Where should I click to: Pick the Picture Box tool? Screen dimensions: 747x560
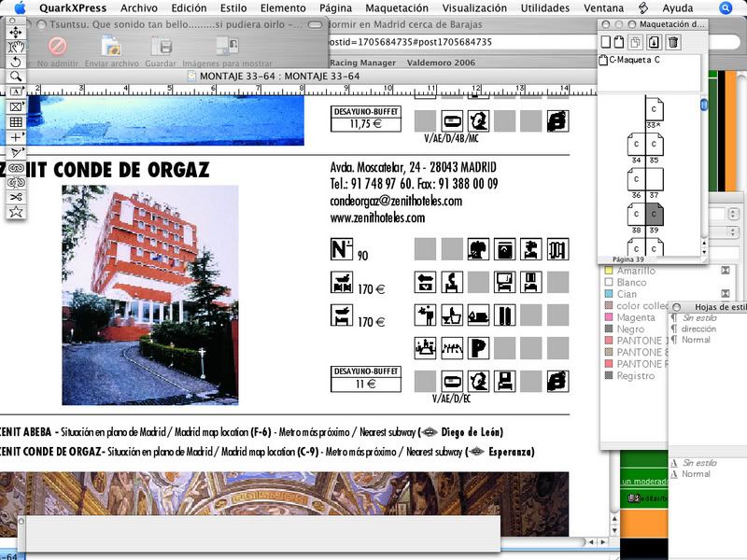coord(16,106)
